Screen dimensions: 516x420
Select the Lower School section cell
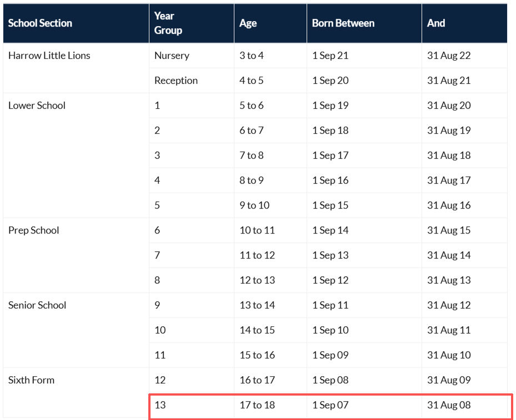[x=37, y=105]
